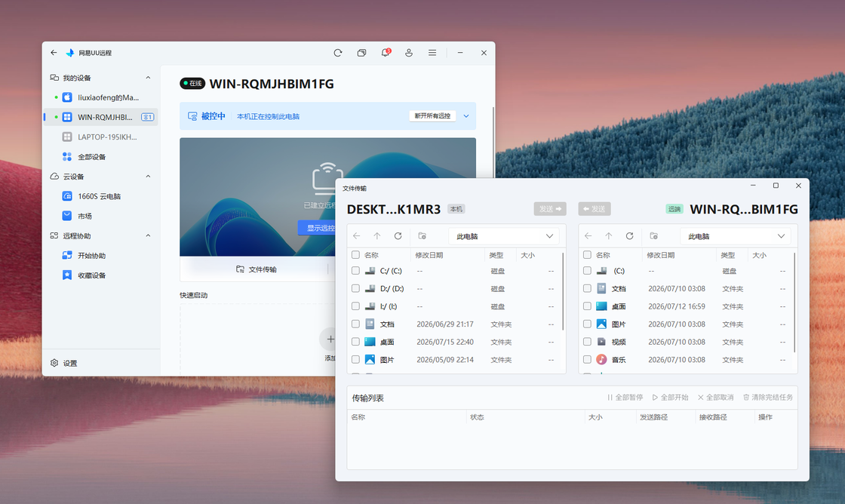The image size is (845, 504).
Task: Click 全部开始 in transfer list
Action: [x=671, y=398]
